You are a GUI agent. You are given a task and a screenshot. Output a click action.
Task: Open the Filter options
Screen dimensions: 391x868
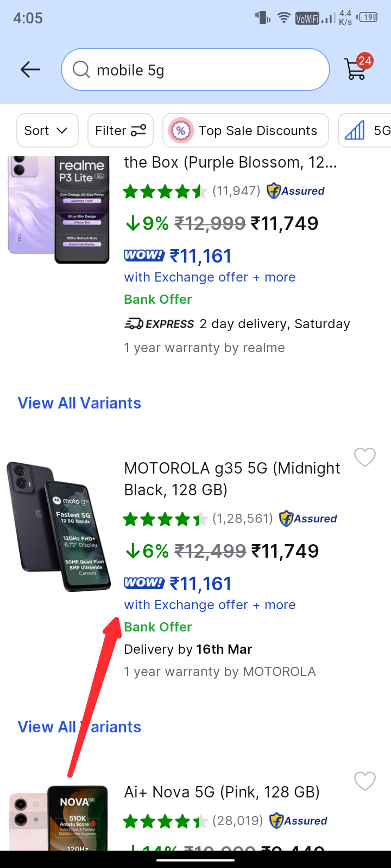111,130
